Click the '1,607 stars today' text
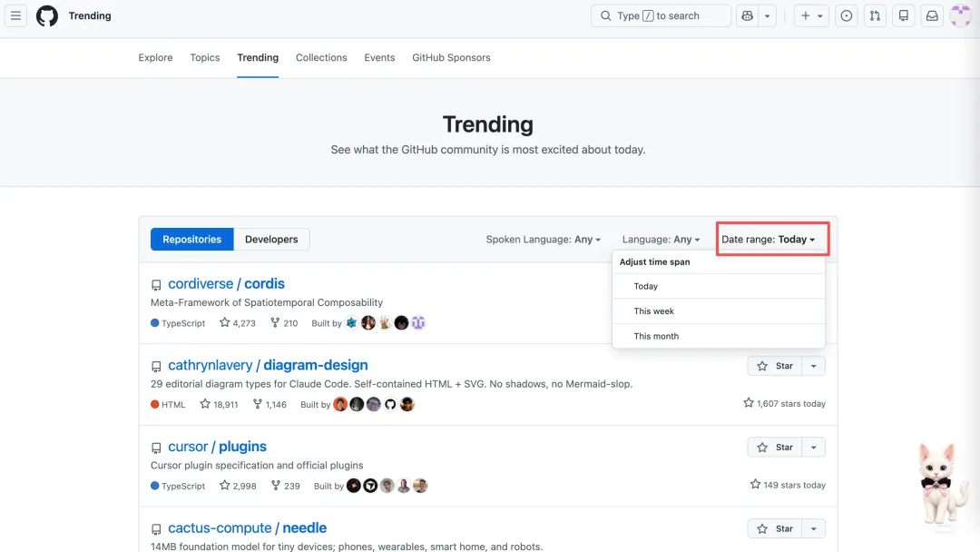 pos(784,403)
